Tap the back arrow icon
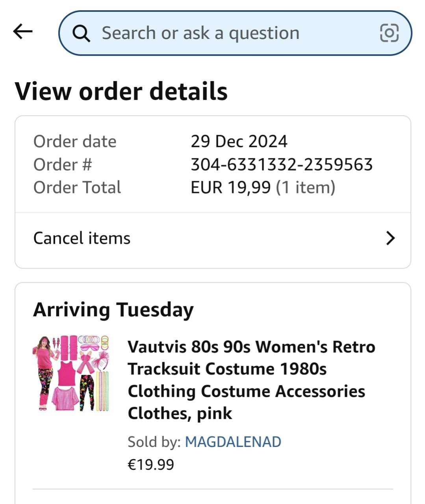 [23, 31]
